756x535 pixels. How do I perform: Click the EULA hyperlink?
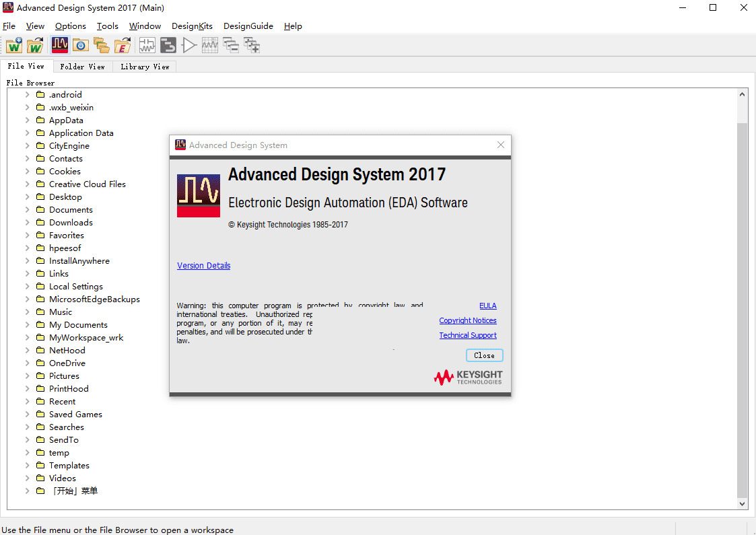coord(487,305)
